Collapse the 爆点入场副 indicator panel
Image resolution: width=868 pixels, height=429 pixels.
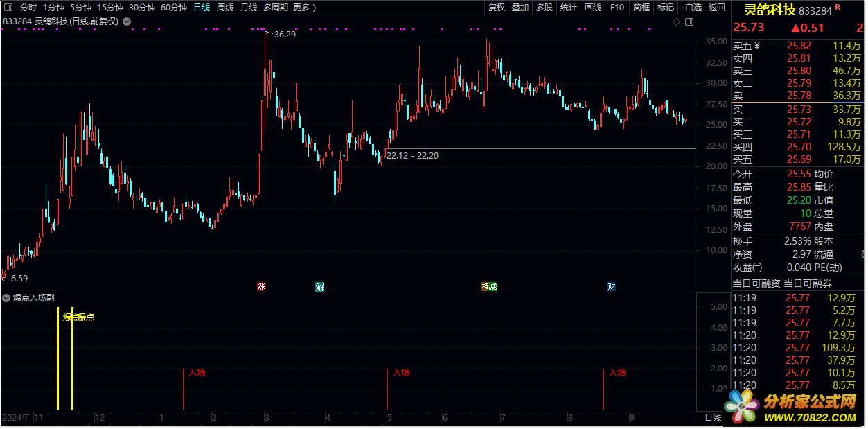click(7, 298)
